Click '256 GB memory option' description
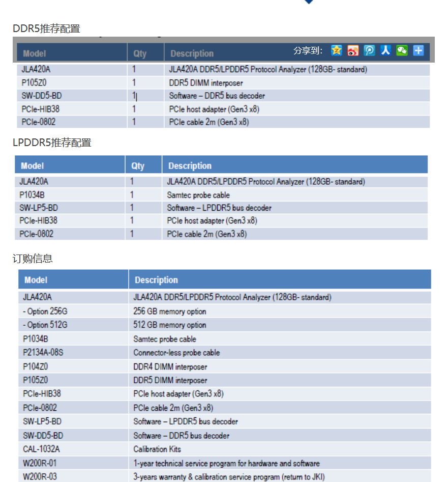Screen dimensions: 448x482 (169, 311)
